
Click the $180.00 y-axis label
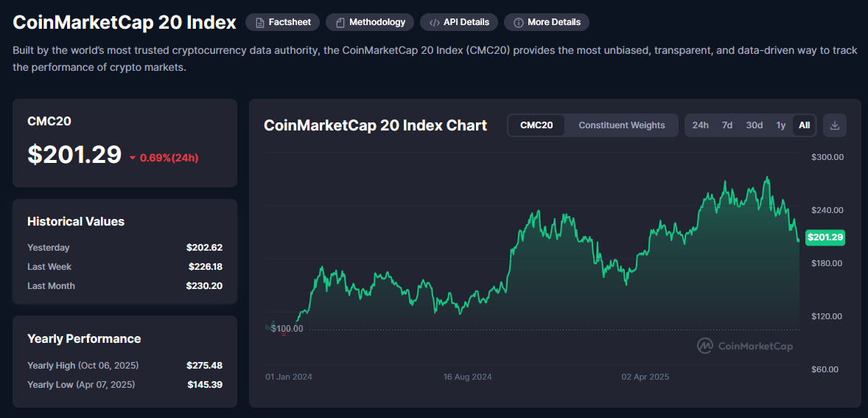(827, 263)
